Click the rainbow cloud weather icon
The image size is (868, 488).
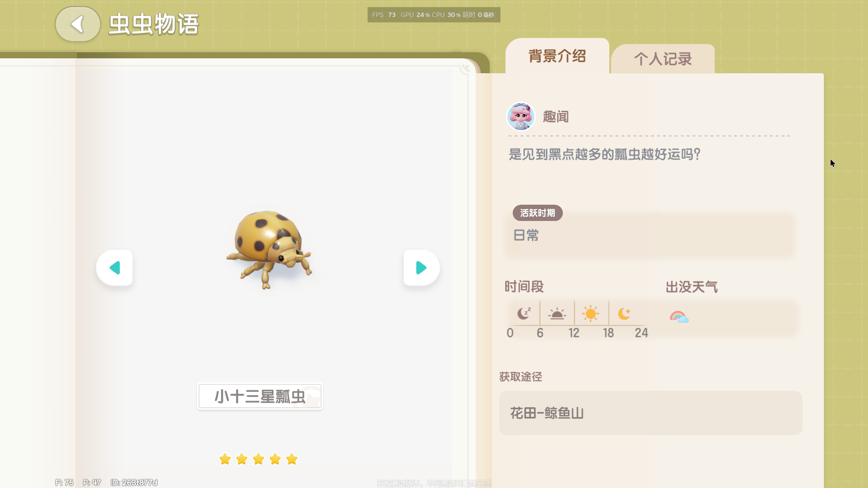679,317
